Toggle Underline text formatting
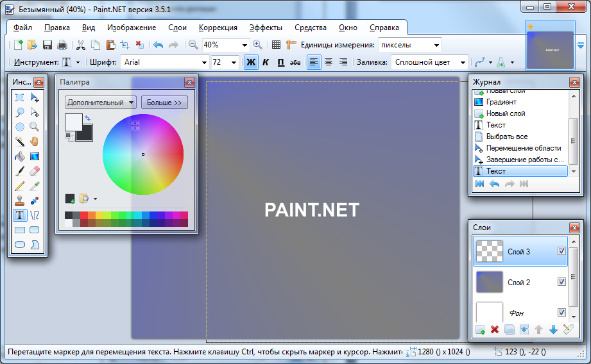This screenshot has height=364, width=591. pos(281,62)
